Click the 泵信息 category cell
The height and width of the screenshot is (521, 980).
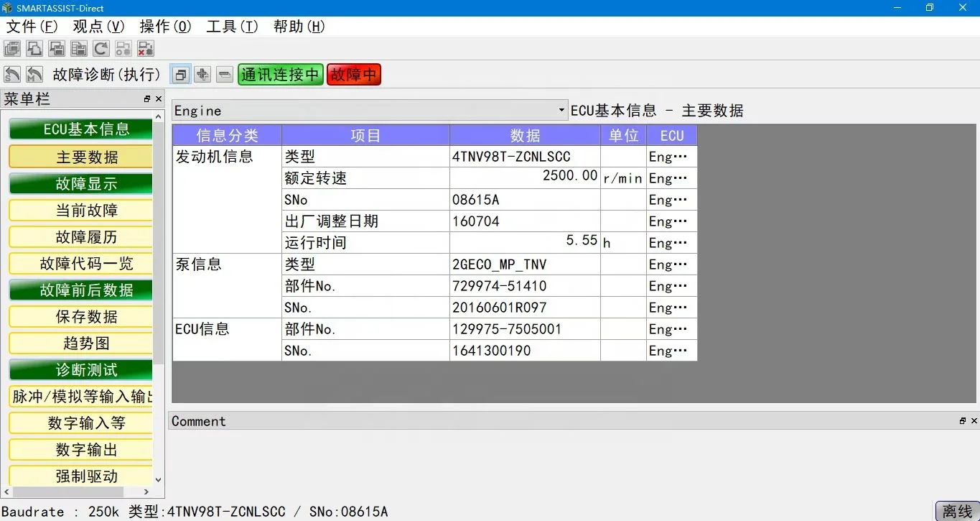[227, 286]
